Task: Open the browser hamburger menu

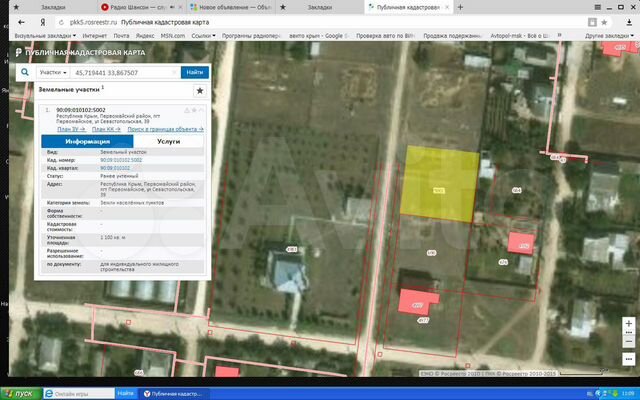Action: (598, 7)
